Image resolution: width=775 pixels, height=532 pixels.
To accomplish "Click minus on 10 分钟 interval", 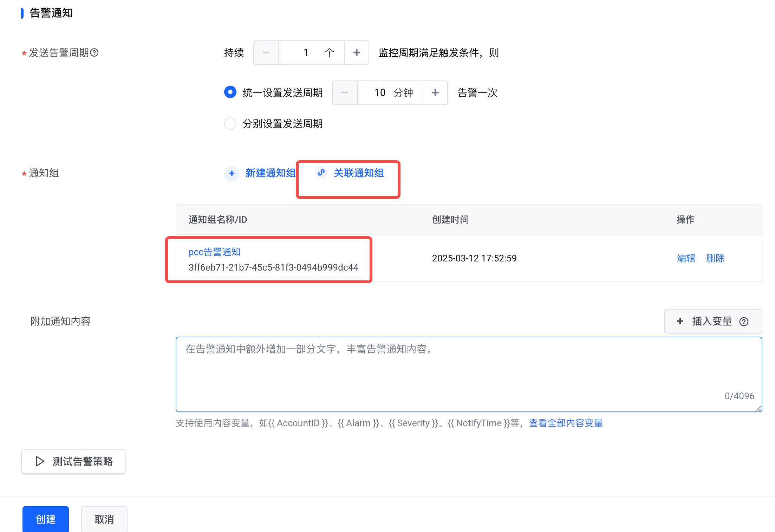I will click(x=345, y=93).
